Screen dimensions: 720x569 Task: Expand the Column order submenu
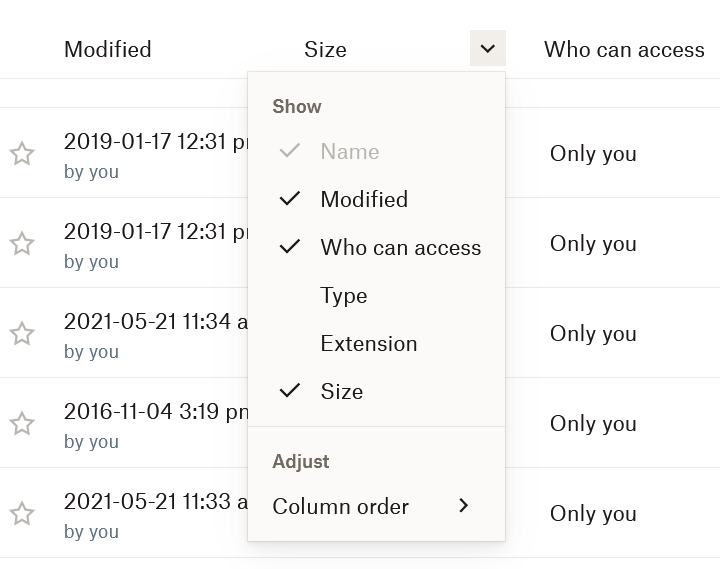(341, 507)
